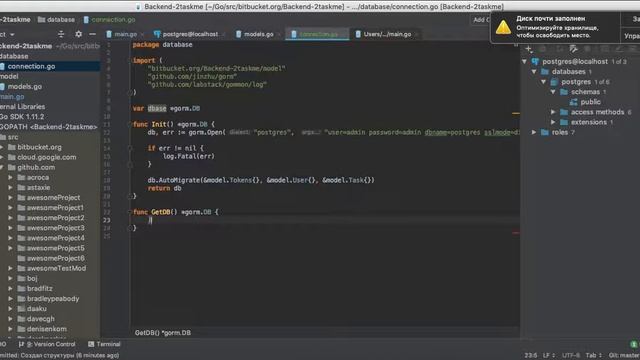Screen dimensions: 640x360
Task: Click the file icon in window title bar
Action: coord(138,7)
